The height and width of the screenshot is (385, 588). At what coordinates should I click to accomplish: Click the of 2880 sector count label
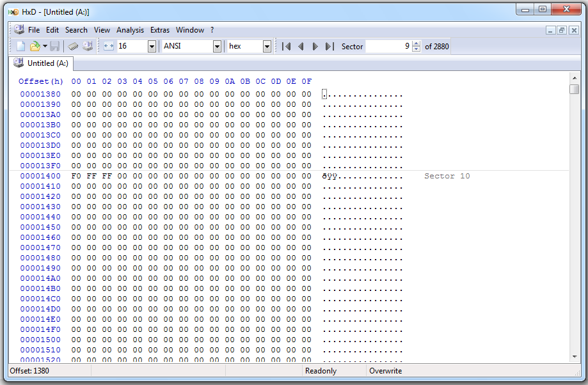pos(437,47)
